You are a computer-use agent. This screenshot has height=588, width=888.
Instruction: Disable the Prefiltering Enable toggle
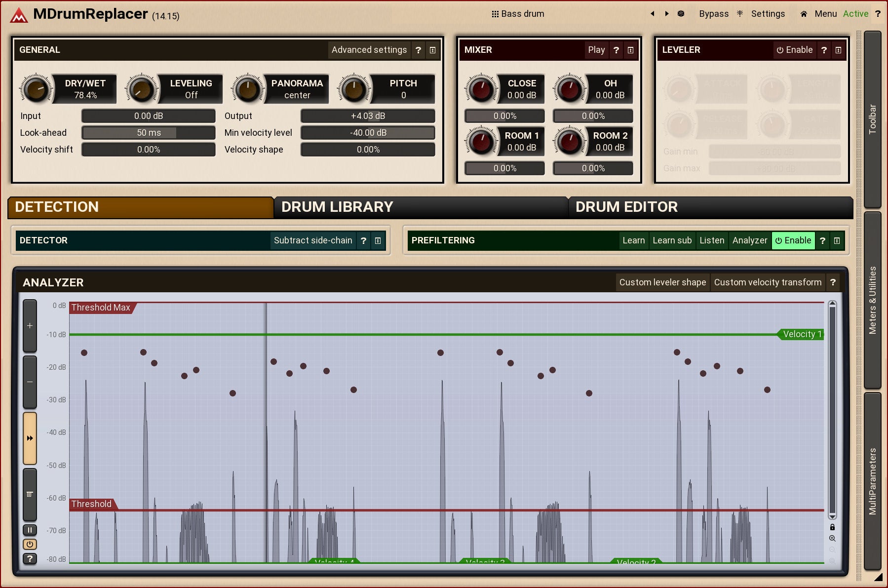pyautogui.click(x=793, y=240)
